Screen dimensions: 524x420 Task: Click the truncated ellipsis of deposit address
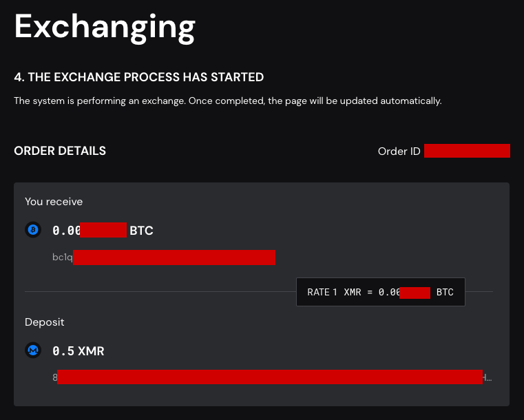click(488, 378)
